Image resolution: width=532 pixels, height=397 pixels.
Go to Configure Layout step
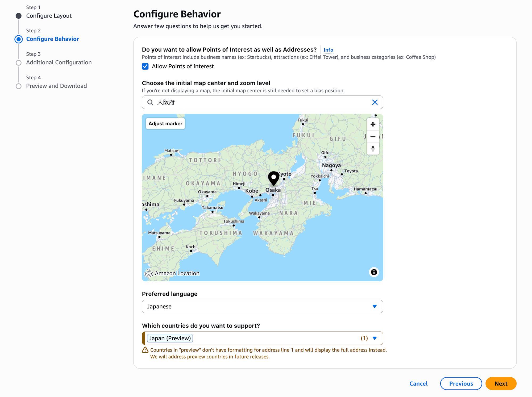click(49, 16)
